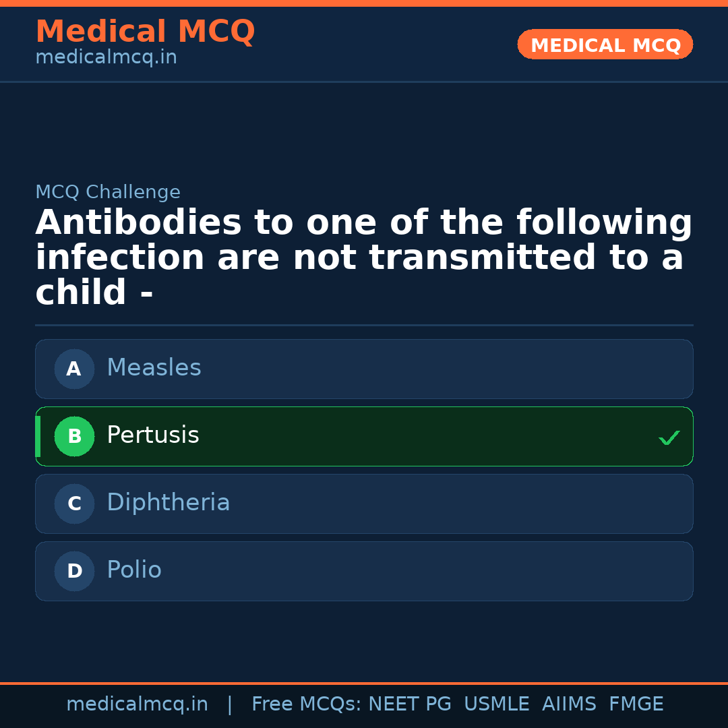Choose the Polio answer option
This screenshot has height=728, width=728.
[x=364, y=571]
